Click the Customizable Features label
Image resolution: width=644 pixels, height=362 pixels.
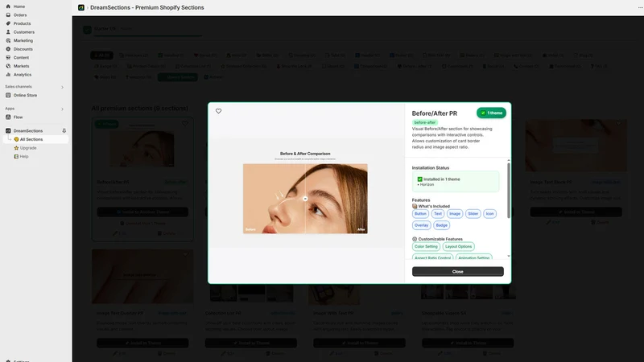click(x=440, y=239)
